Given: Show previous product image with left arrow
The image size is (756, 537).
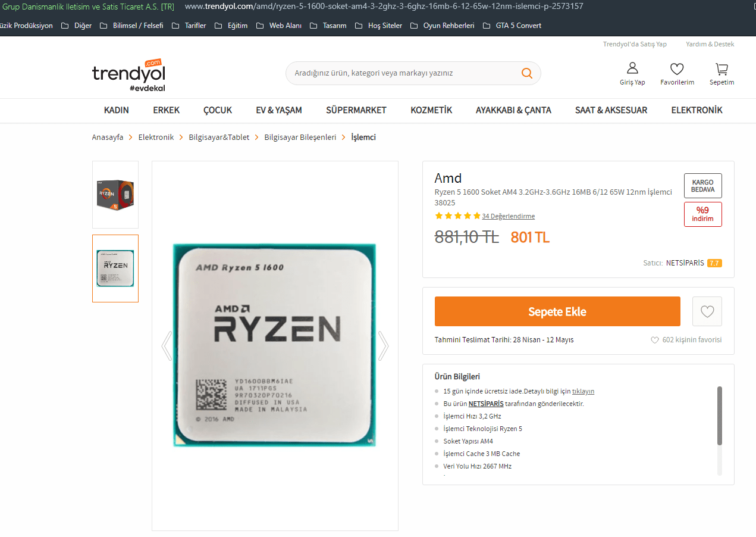Looking at the screenshot, I should tap(167, 345).
